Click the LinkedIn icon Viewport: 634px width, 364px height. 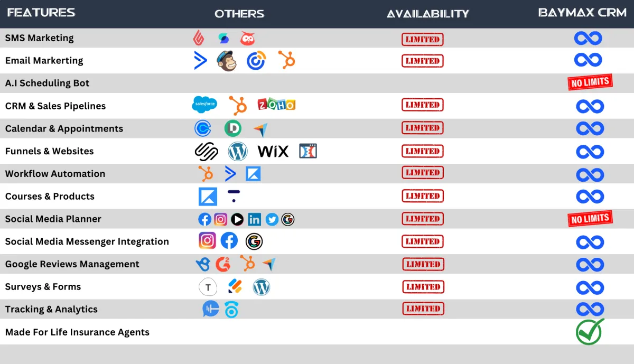[254, 219]
